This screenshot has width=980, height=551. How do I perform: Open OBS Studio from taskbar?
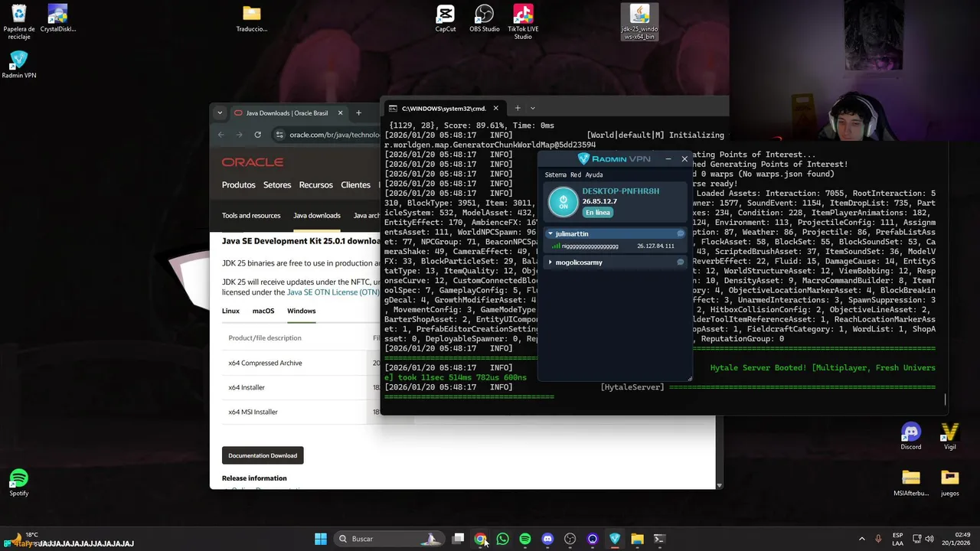[x=570, y=539]
